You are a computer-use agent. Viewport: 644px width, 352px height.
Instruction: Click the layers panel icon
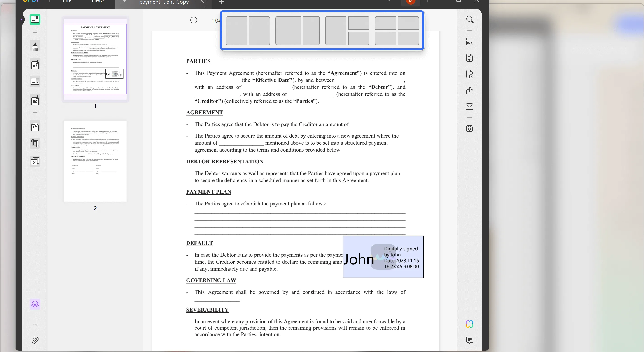point(35,304)
